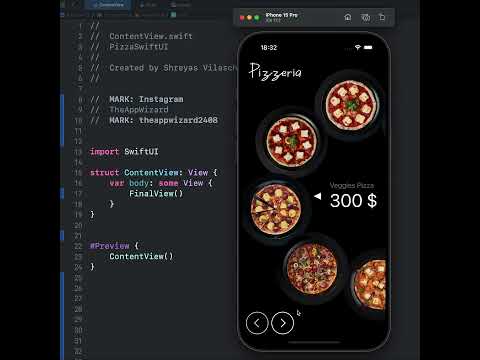
Task: Click the // ContentView.swift comment line
Action: pyautogui.click(x=141, y=36)
